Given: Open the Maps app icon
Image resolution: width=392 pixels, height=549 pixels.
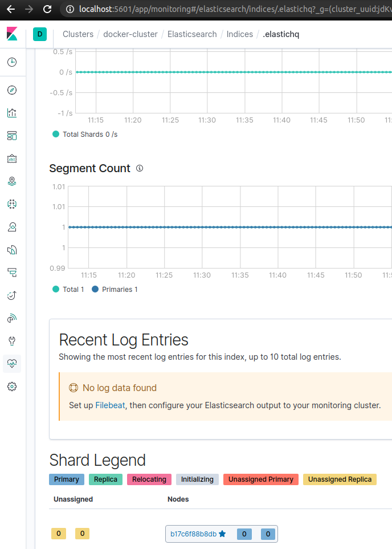Looking at the screenshot, I should [12, 181].
